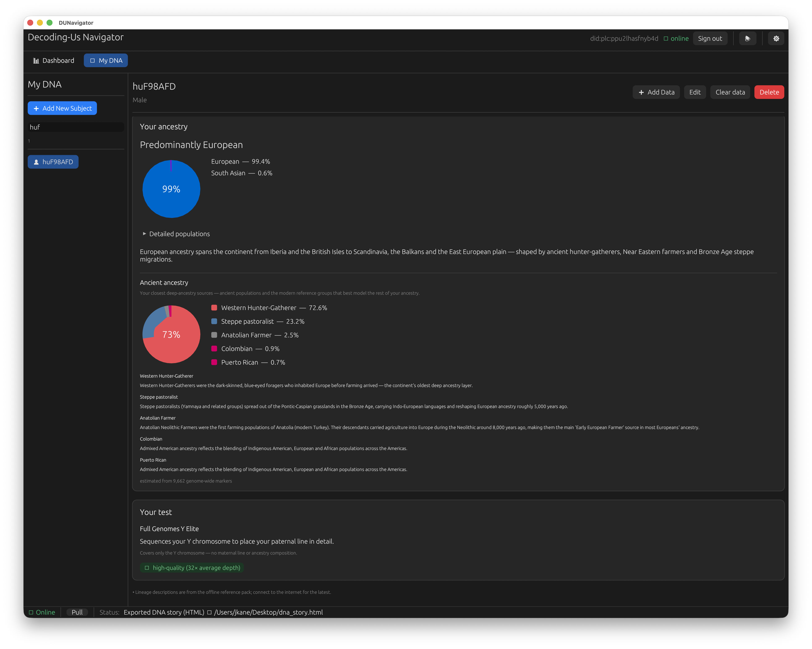Click the red Delete button
Screen dimensions: 812x649
(x=769, y=92)
